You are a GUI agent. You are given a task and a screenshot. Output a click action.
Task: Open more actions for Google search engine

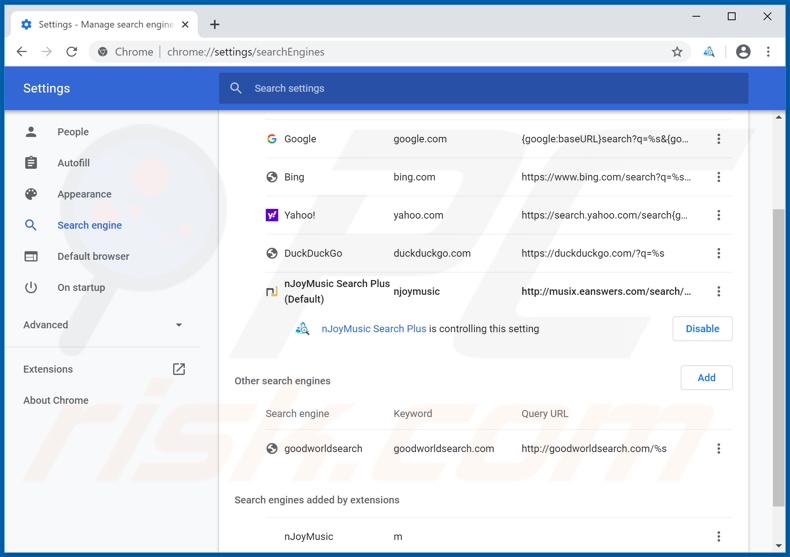pos(718,138)
